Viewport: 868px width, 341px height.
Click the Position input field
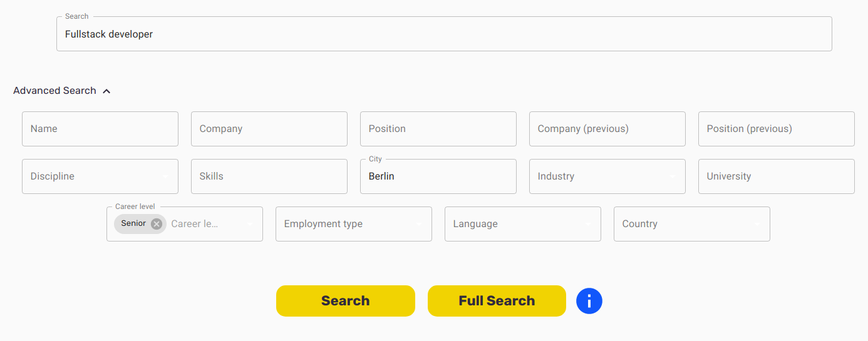coord(438,129)
